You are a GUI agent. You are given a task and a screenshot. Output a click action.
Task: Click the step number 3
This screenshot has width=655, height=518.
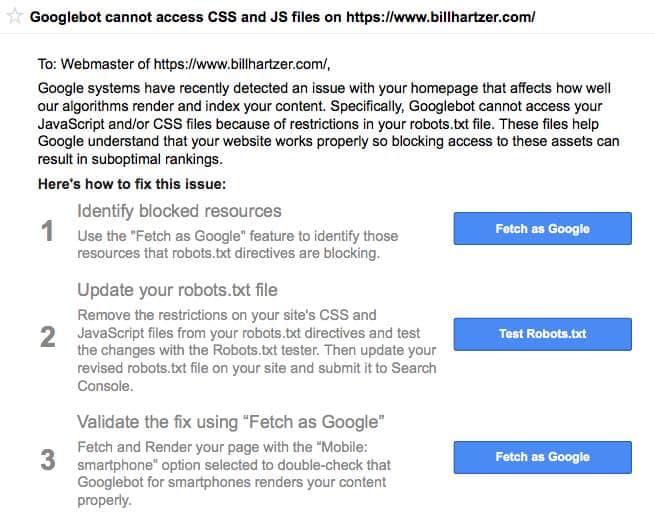tap(48, 460)
